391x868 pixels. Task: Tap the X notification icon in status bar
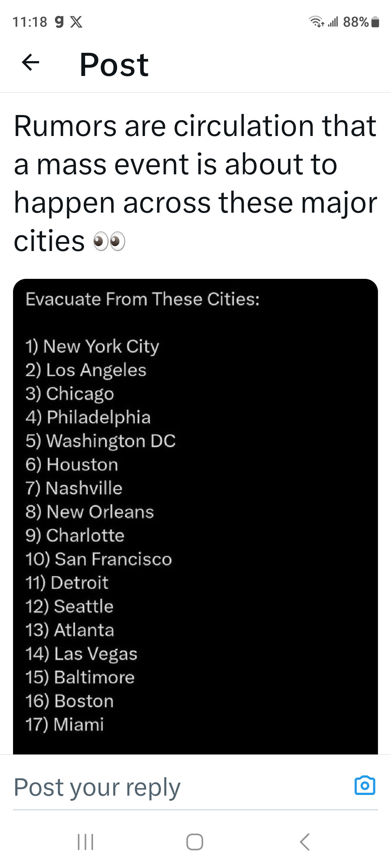[76, 22]
